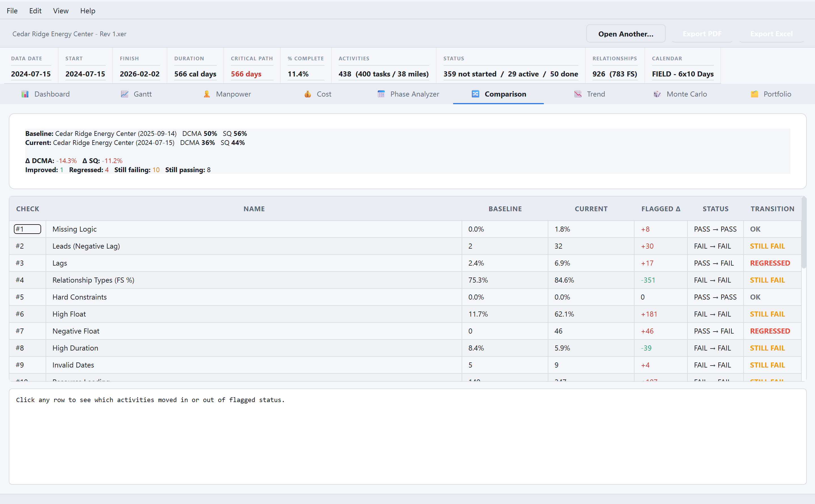Click STILL FAIL in High Float row
The width and height of the screenshot is (815, 504).
click(767, 314)
